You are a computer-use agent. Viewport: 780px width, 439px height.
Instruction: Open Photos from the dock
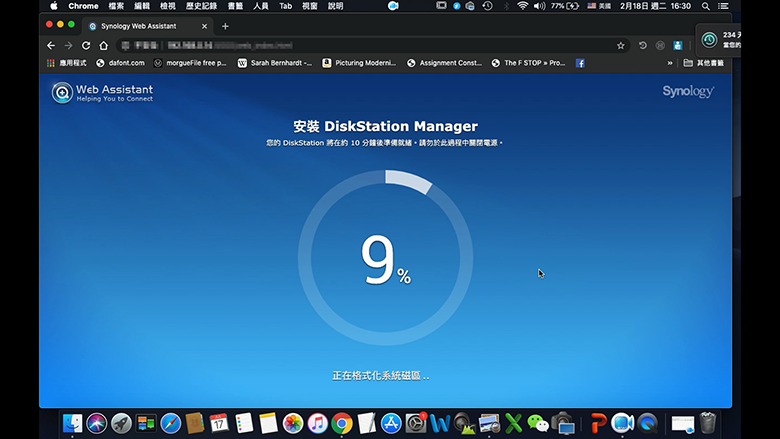292,423
